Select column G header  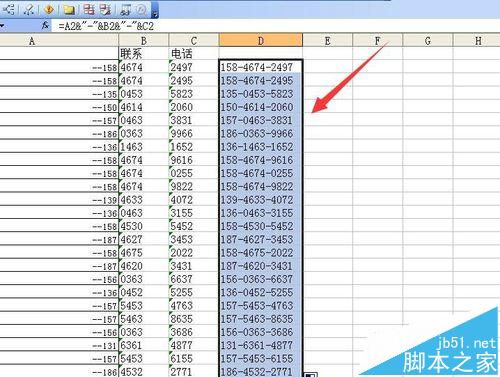[428, 41]
